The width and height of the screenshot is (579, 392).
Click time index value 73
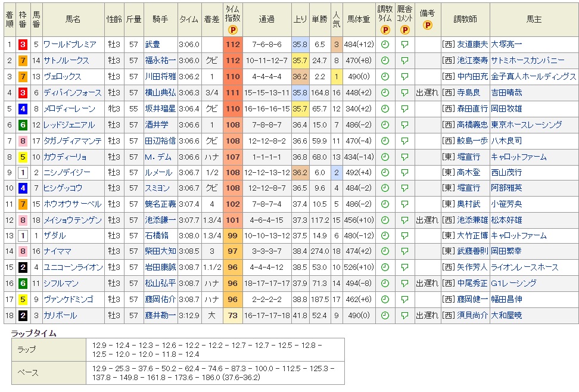(233, 316)
